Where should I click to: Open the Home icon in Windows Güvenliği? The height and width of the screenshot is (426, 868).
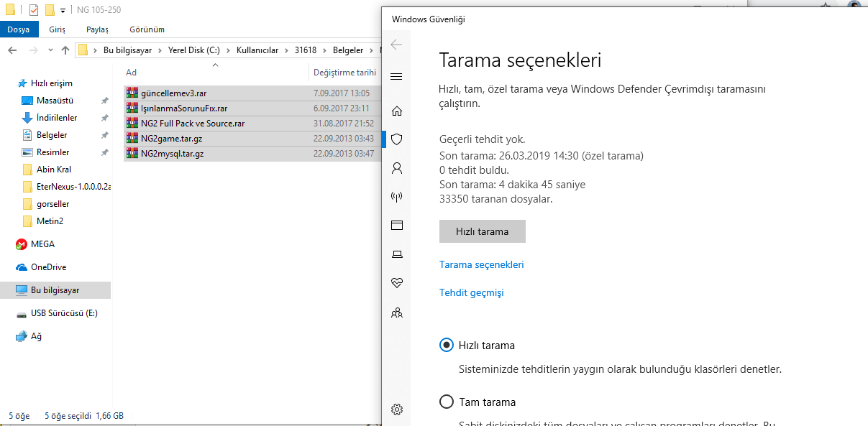tap(396, 111)
